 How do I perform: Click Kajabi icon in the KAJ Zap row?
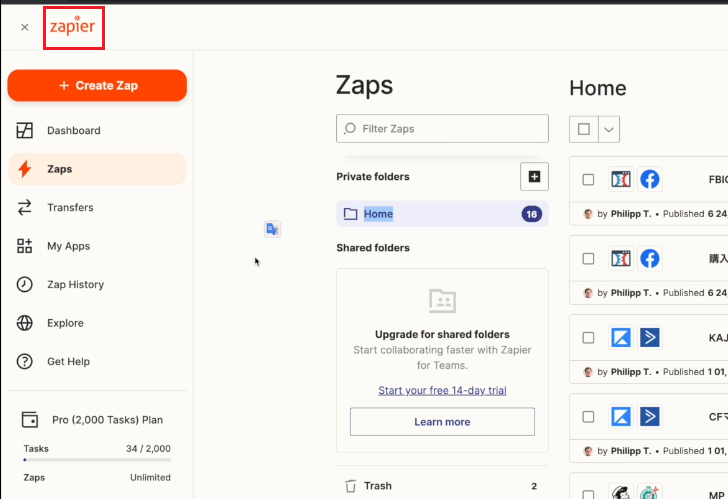point(621,337)
